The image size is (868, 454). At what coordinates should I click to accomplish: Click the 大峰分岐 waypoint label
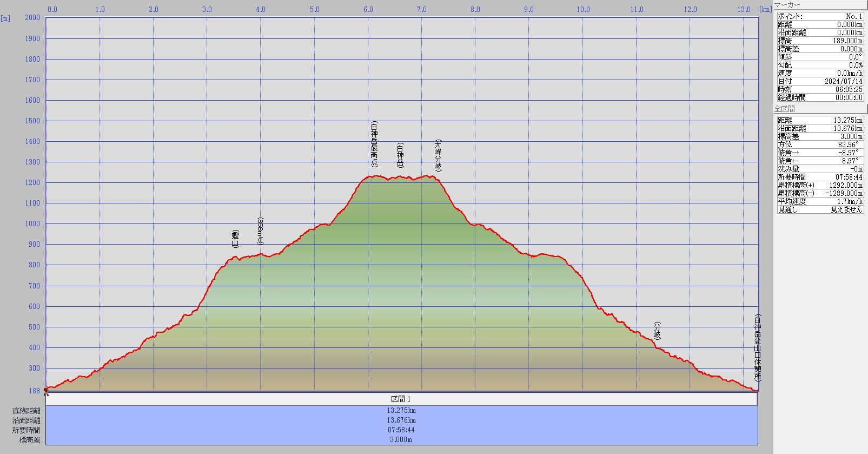tap(438, 155)
